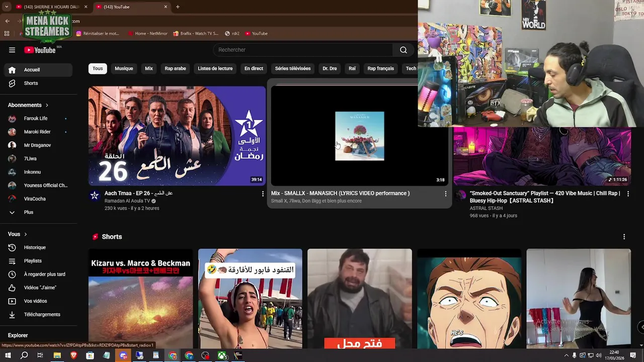Select the Dr. Dre filter chip
644x362 pixels.
(330, 68)
